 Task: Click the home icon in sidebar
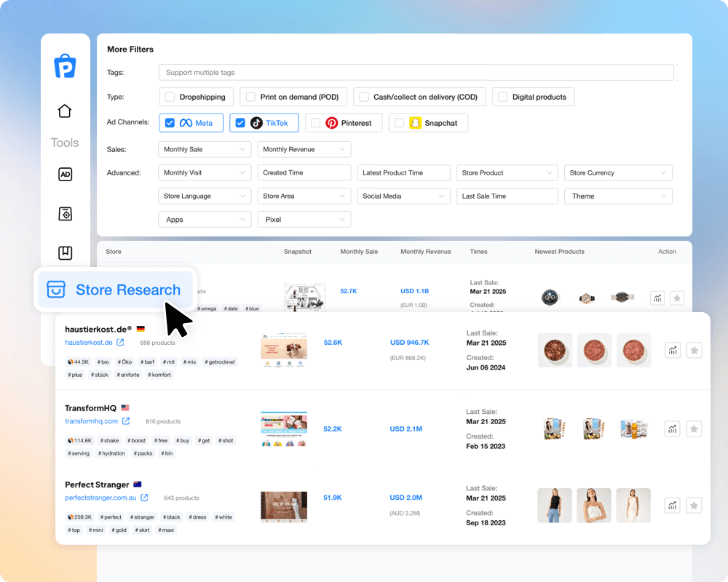point(65,111)
